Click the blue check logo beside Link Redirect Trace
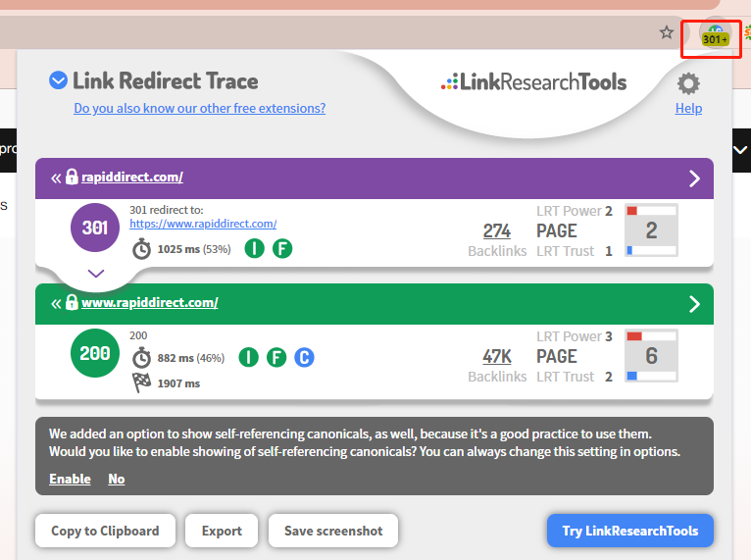 click(59, 80)
